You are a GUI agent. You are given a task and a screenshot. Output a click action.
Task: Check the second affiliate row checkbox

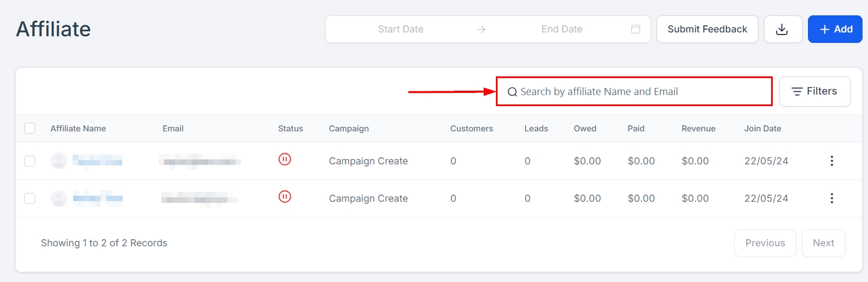coord(30,198)
